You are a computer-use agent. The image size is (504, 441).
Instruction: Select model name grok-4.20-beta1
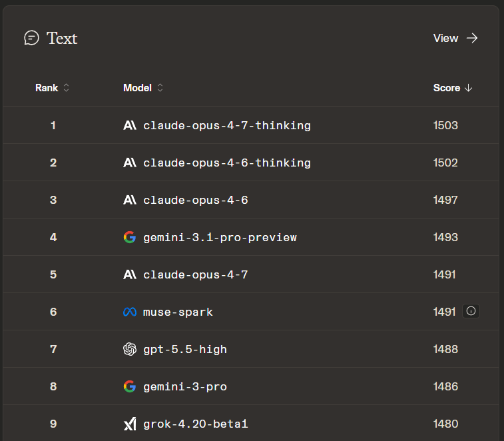(x=196, y=424)
